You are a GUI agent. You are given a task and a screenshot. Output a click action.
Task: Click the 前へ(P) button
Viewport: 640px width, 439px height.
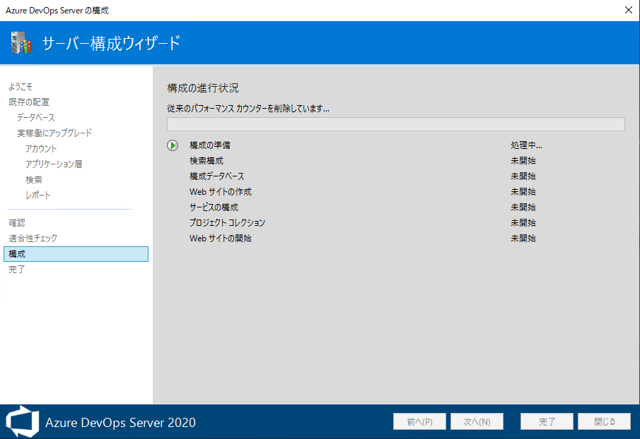tap(420, 421)
